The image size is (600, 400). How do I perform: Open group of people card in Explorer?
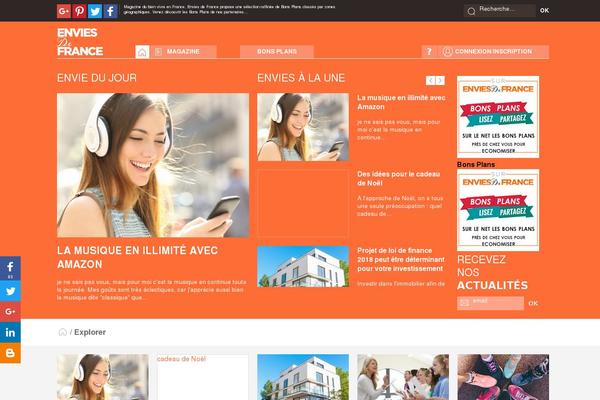click(x=403, y=377)
